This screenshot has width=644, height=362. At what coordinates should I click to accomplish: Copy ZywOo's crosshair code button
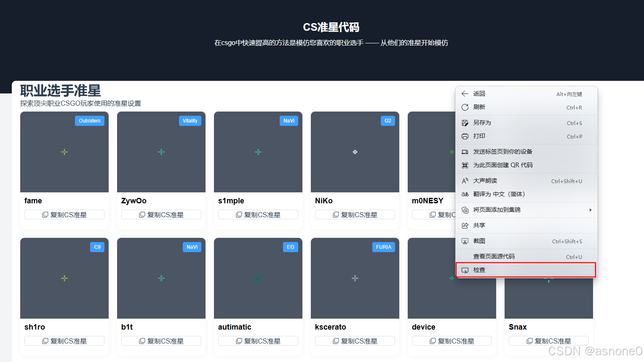[161, 215]
